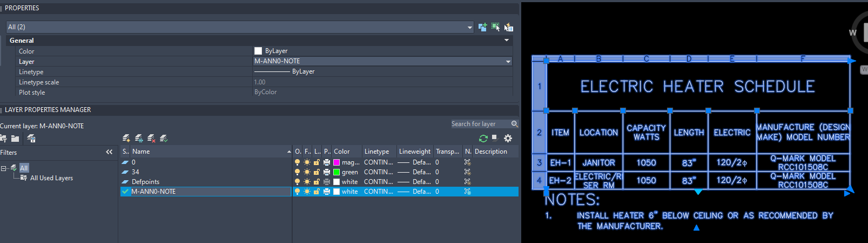
Task: Click table breaker arrow below the schedule
Action: [x=698, y=192]
